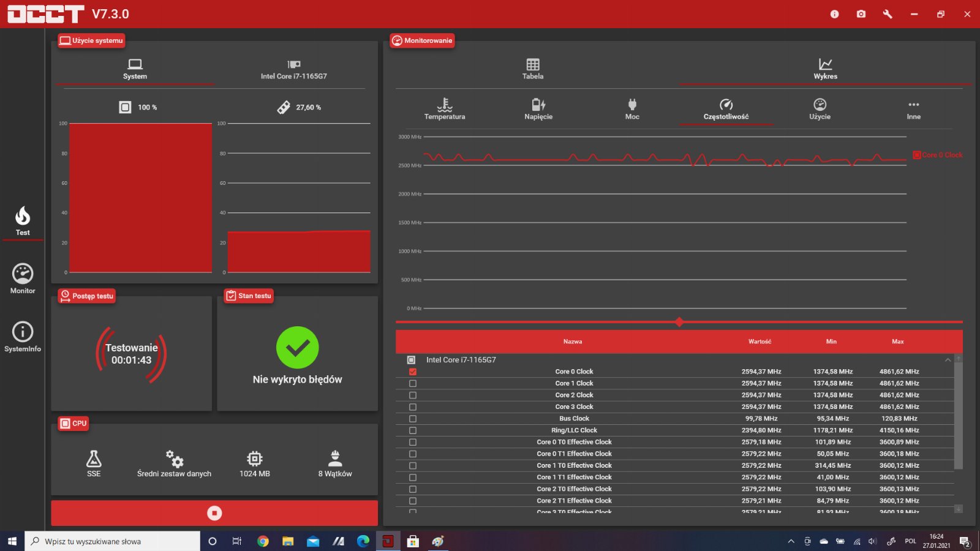Viewport: 980px width, 551px height.
Task: Stop the running test
Action: (x=214, y=513)
